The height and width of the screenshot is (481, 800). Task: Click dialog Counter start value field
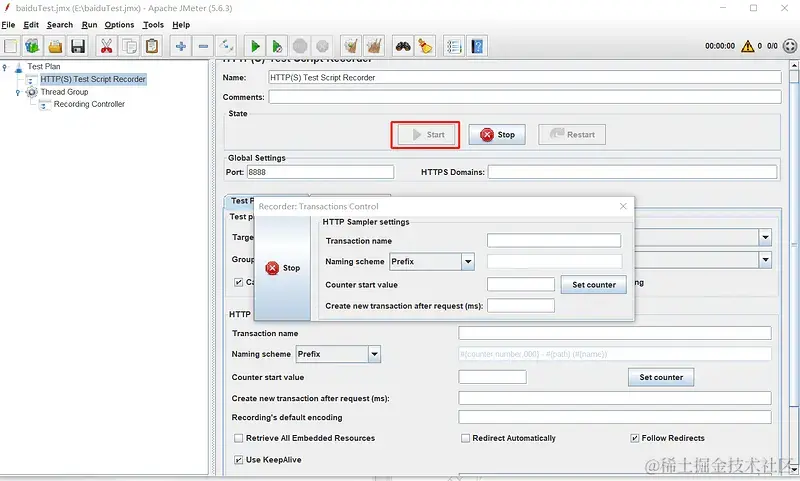pyautogui.click(x=521, y=285)
